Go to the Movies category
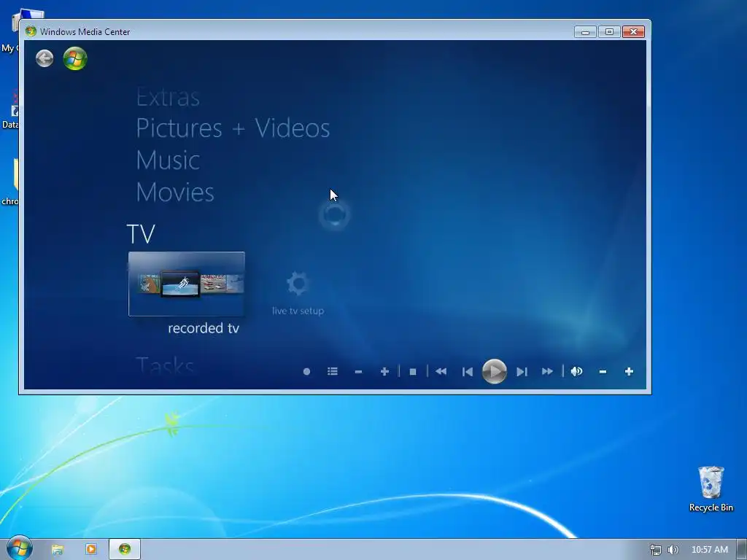Screen dimensions: 747x560 click(x=175, y=192)
